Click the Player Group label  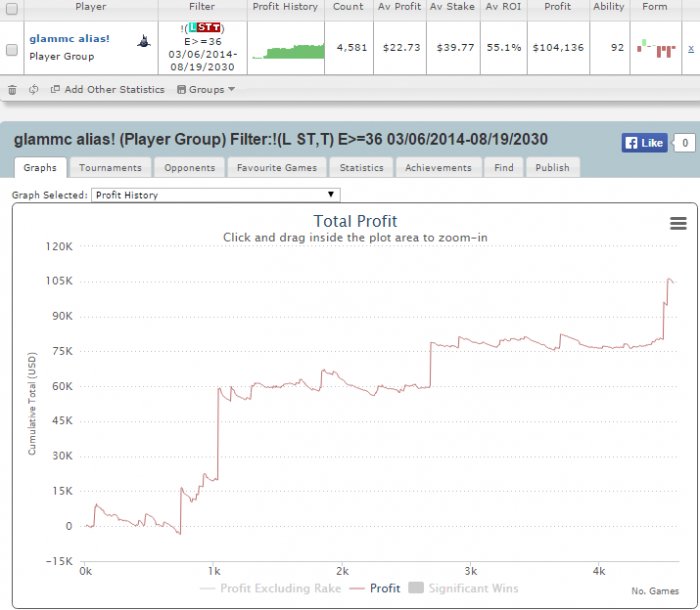62,57
